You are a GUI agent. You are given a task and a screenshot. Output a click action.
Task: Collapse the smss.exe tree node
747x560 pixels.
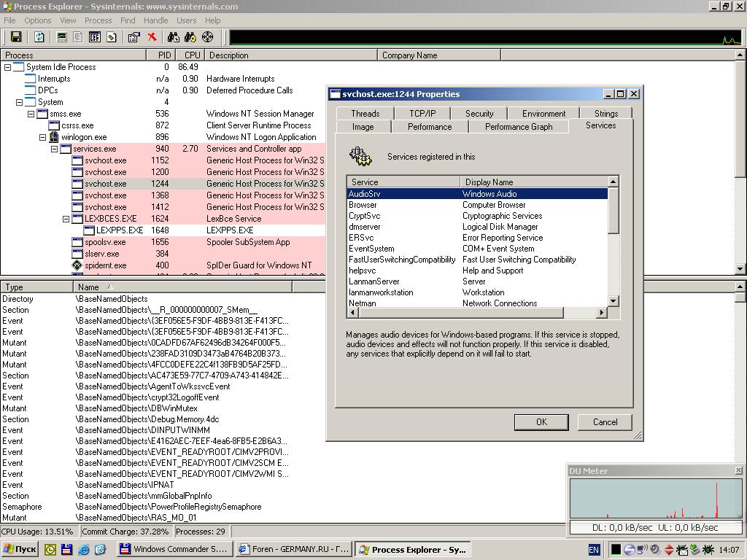click(31, 114)
